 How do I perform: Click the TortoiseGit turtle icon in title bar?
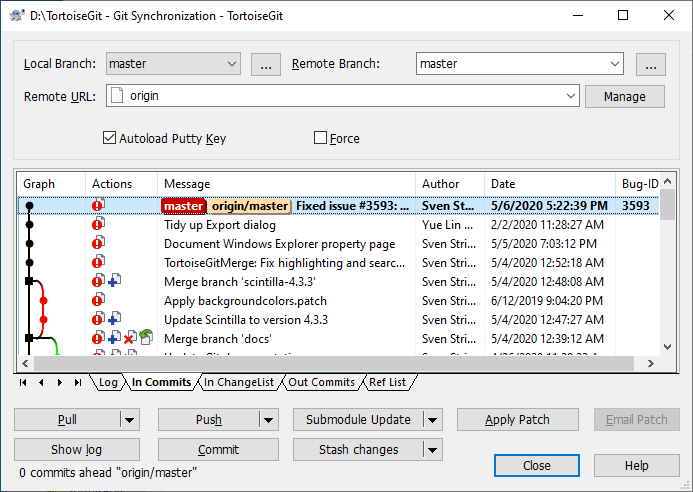click(15, 15)
